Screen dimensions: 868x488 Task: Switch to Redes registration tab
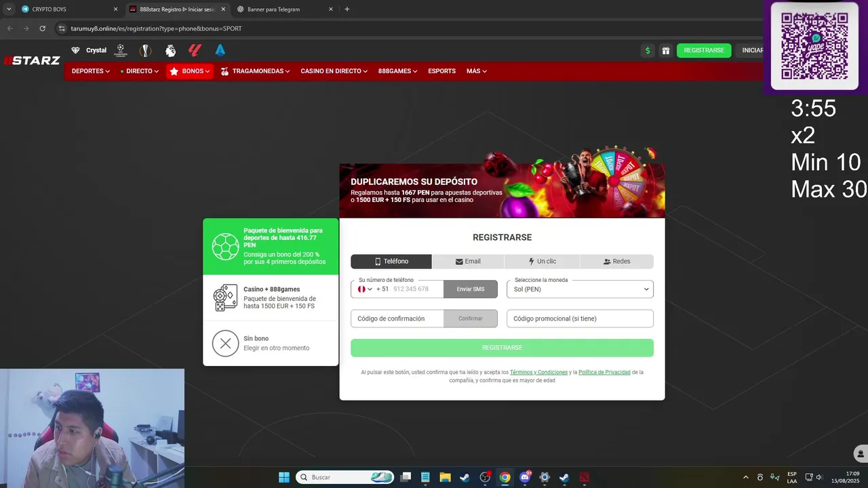click(616, 262)
